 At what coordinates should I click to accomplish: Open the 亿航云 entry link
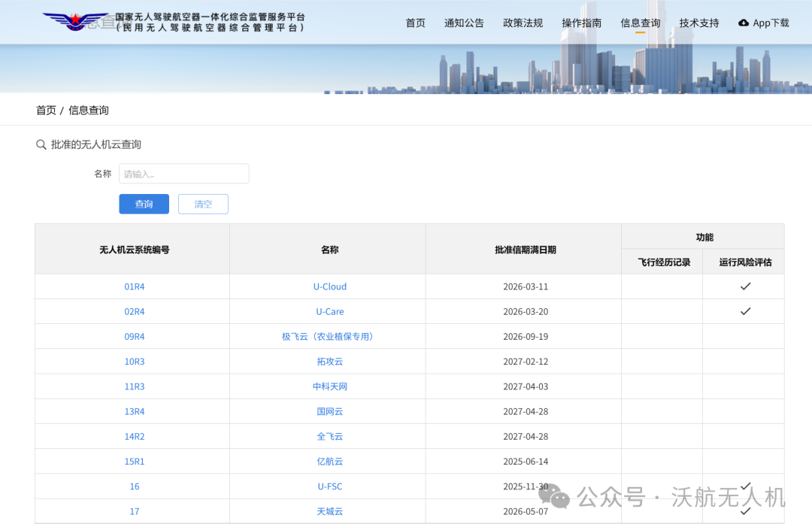point(329,462)
